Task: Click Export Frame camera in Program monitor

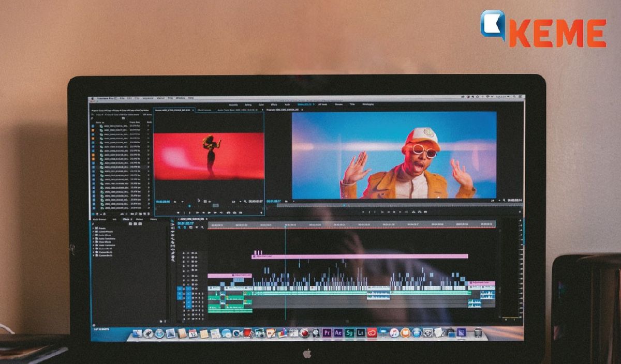Action: [425, 212]
